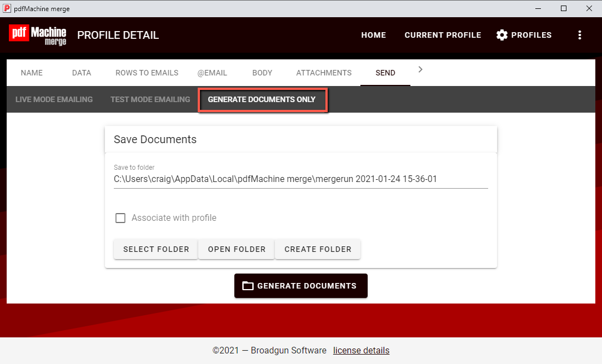Viewport: 602px width, 364px height.
Task: Select Generate Documents Only sub-tab
Action: pos(262,99)
